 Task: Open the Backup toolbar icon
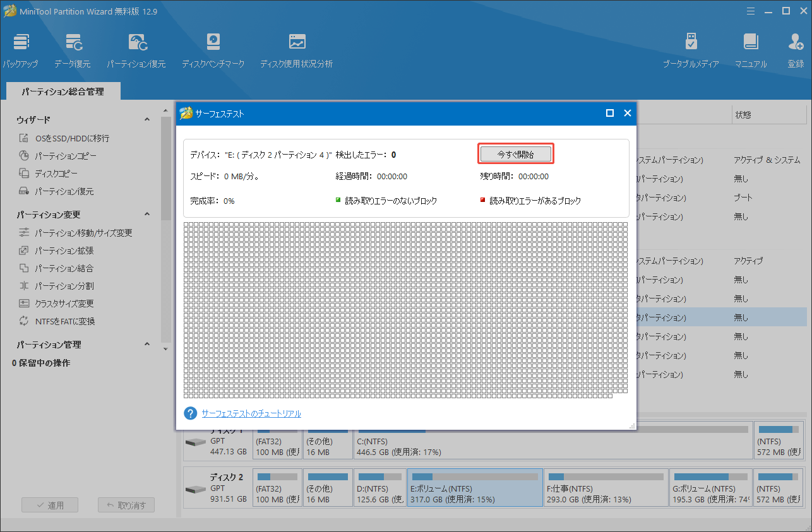tap(21, 43)
